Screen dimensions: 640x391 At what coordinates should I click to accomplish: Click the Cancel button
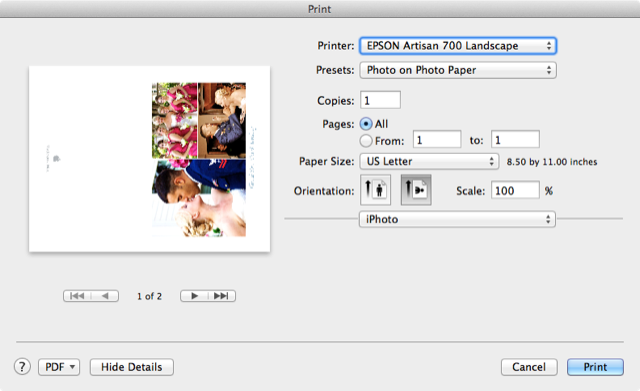coord(529,367)
